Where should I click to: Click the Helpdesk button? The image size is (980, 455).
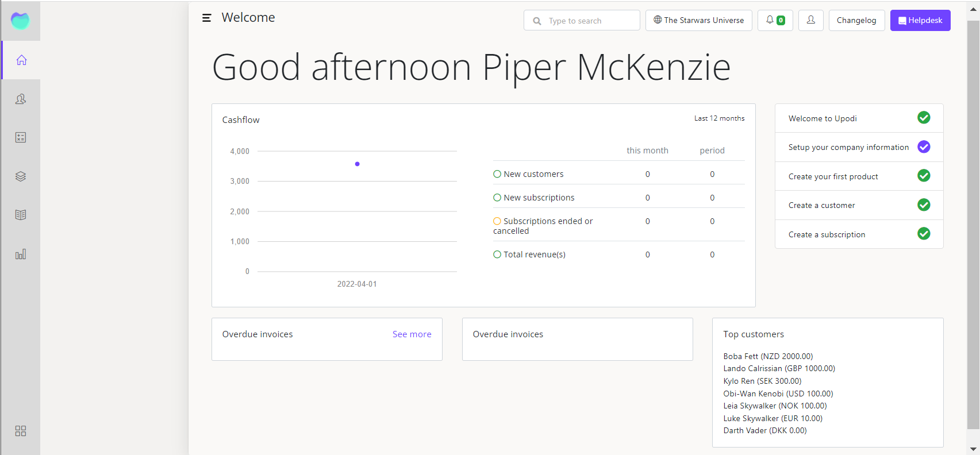coord(920,20)
